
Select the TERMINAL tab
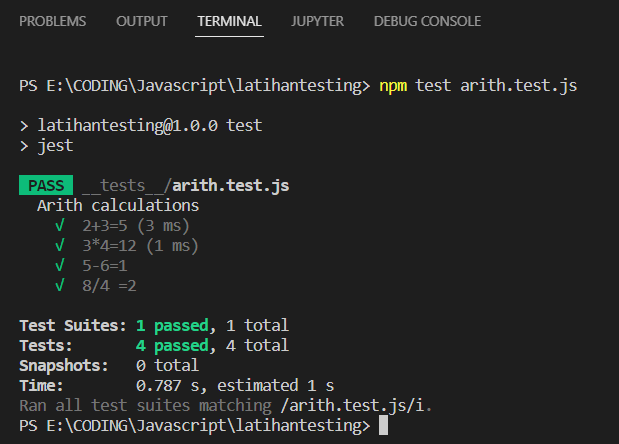tap(229, 21)
